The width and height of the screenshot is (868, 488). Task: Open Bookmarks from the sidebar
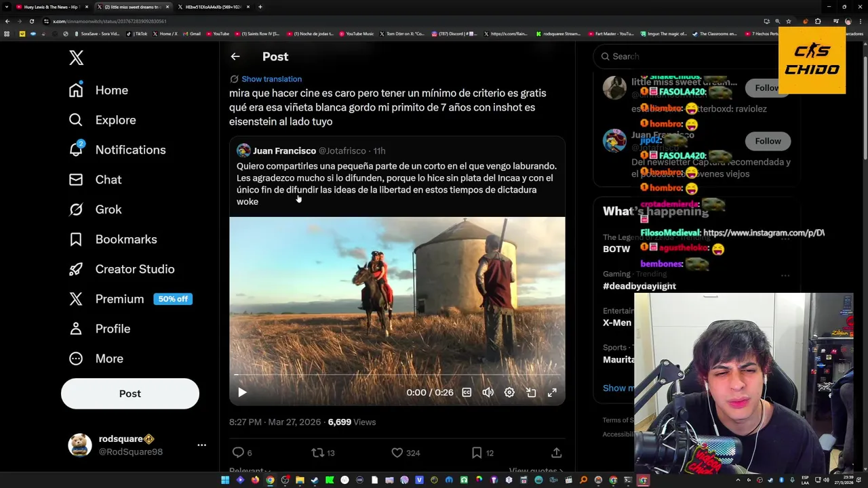[113, 239]
